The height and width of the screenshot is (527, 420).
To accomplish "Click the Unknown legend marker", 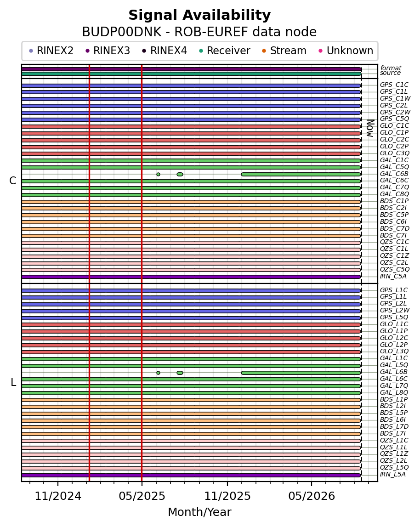I will 320,51.
